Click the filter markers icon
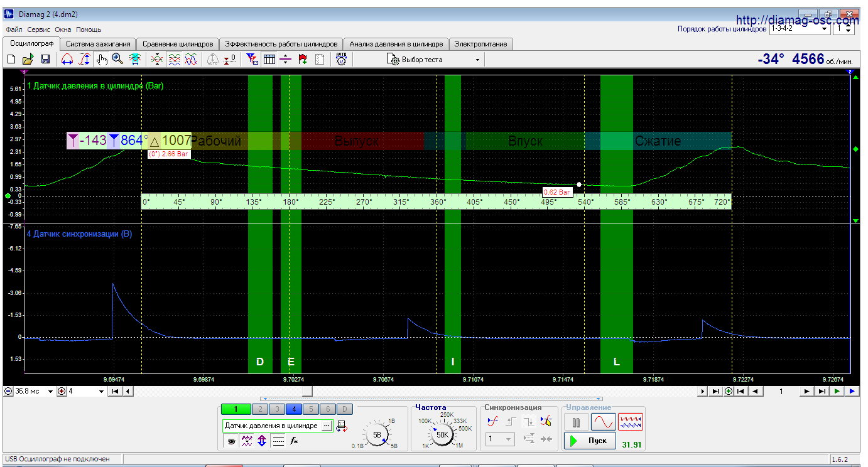The height and width of the screenshot is (467, 868). click(x=251, y=59)
